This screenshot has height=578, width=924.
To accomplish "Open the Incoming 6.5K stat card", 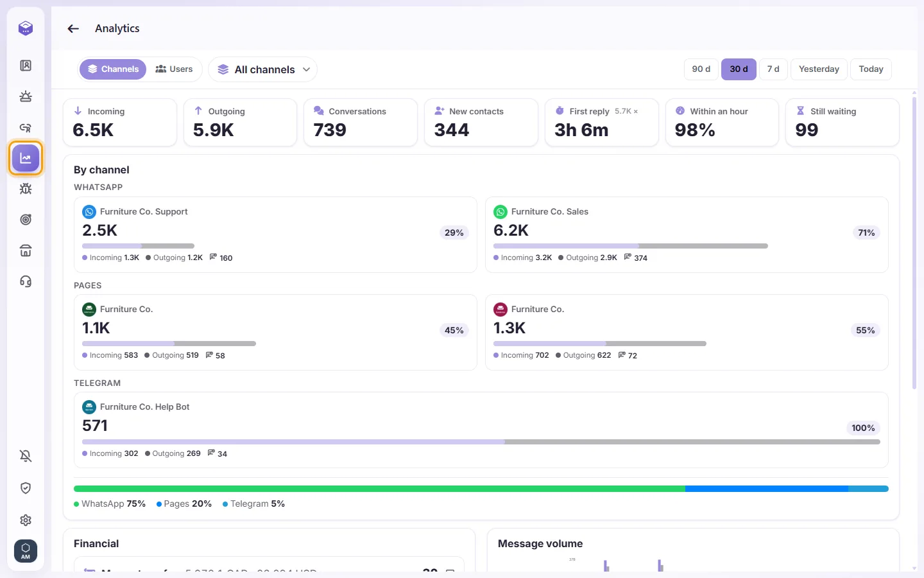I will 120,122.
